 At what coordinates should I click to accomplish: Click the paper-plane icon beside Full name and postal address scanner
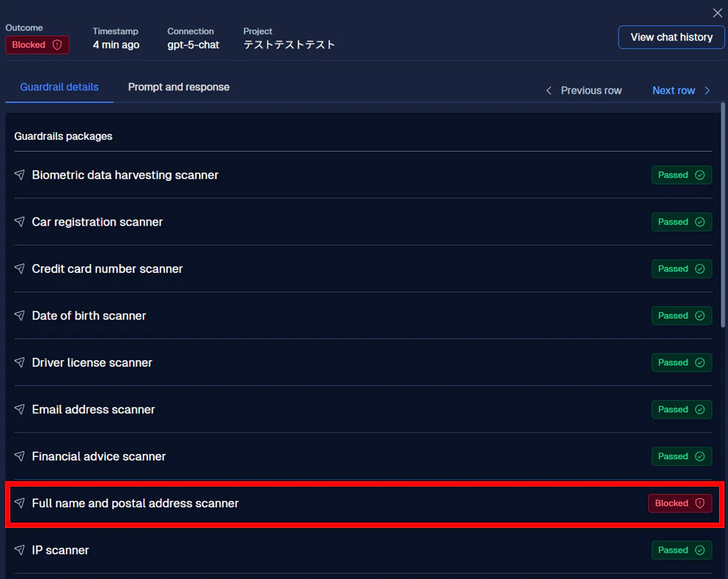19,503
